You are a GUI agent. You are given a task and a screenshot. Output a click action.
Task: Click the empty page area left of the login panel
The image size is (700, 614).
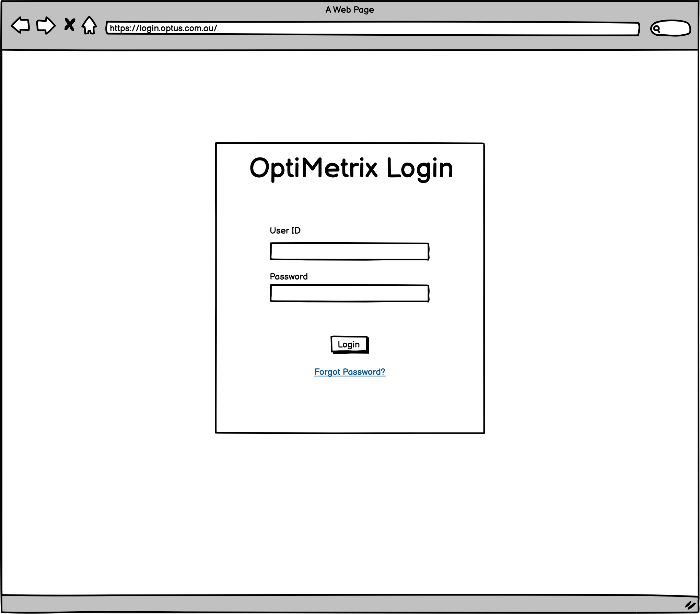click(x=108, y=288)
